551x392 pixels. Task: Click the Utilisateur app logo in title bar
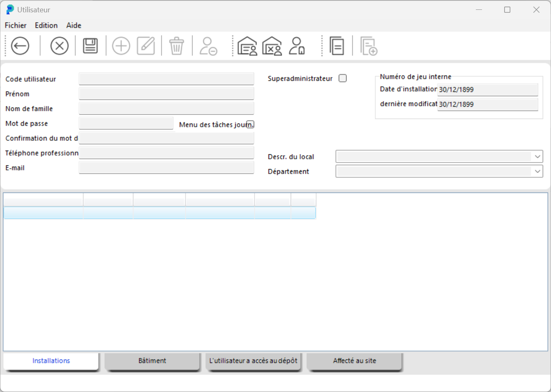click(10, 9)
